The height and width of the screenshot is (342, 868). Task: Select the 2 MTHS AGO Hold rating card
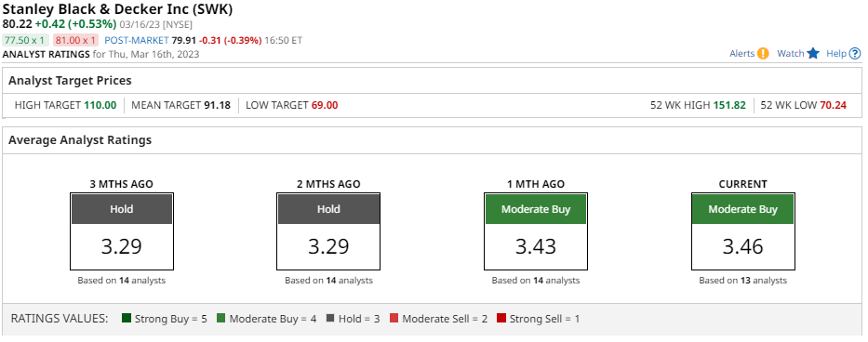tap(328, 231)
